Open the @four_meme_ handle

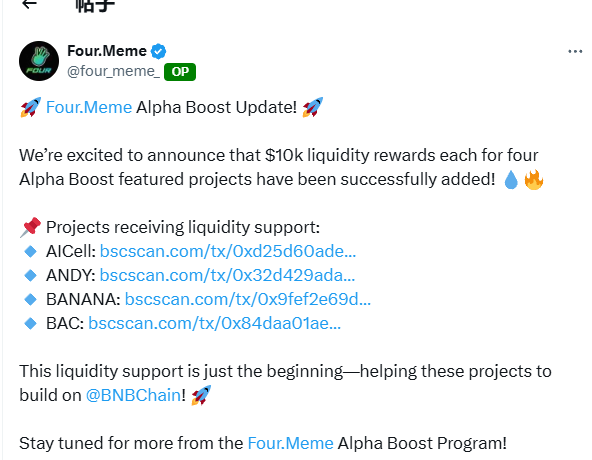coord(114,71)
